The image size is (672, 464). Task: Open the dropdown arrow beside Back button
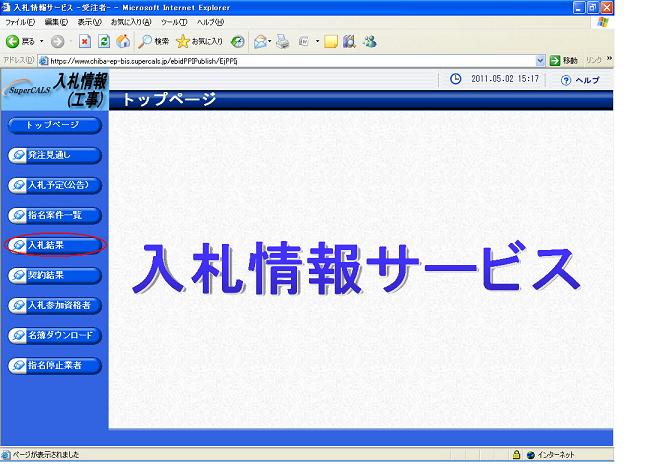pyautogui.click(x=42, y=42)
